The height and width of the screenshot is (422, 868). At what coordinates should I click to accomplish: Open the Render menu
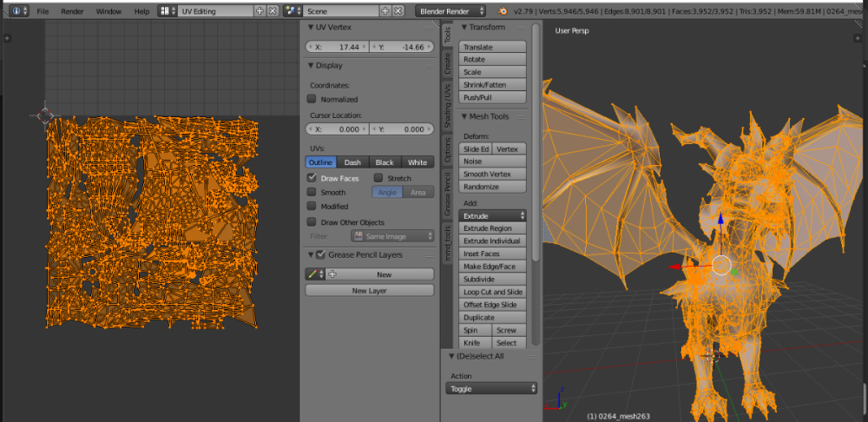(x=72, y=11)
